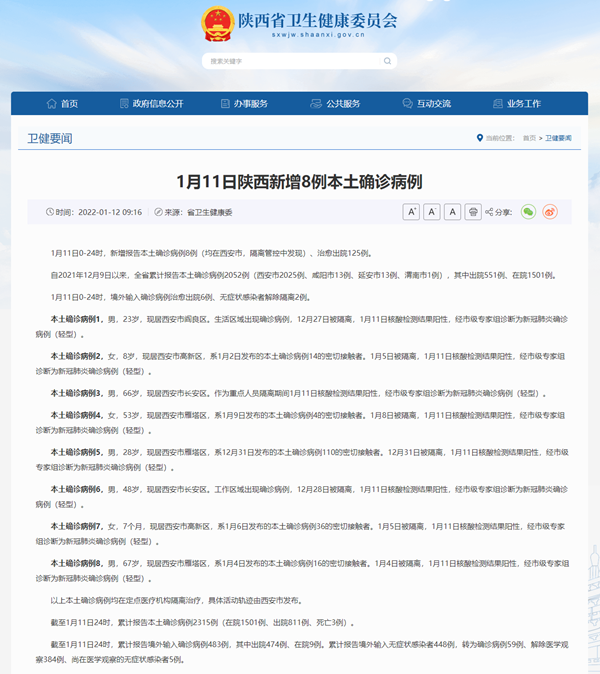Click the bold label 本土确诊病例5
This screenshot has width=600, height=674.
(x=77, y=453)
